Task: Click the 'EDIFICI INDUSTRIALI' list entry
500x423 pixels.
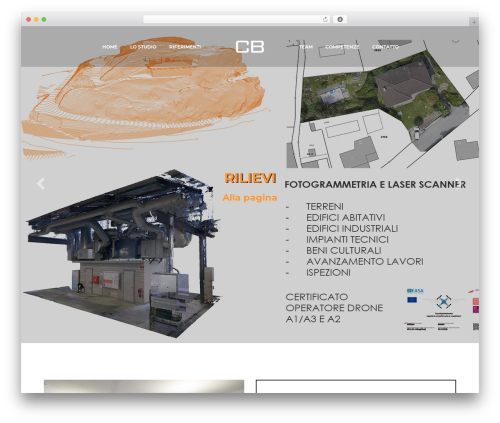Action: point(352,228)
